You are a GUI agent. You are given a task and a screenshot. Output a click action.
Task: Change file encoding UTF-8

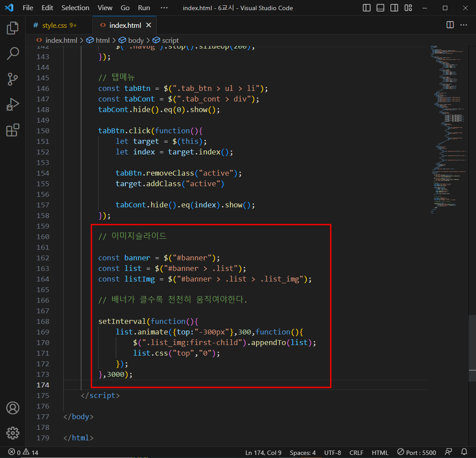click(332, 453)
